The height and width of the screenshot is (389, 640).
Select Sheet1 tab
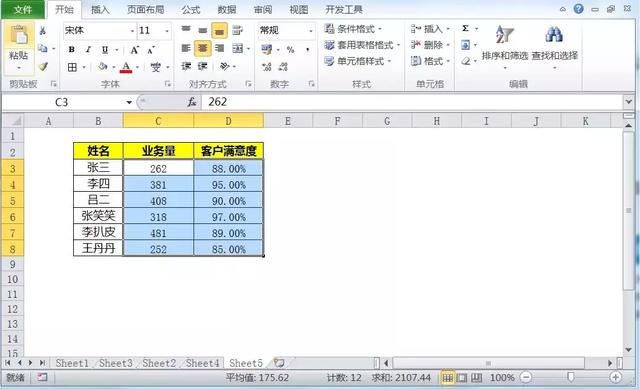pyautogui.click(x=72, y=363)
